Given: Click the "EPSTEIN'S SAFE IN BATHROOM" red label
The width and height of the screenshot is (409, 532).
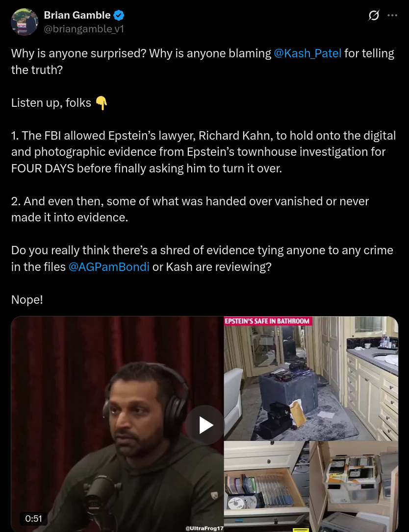Looking at the screenshot, I should tap(268, 321).
